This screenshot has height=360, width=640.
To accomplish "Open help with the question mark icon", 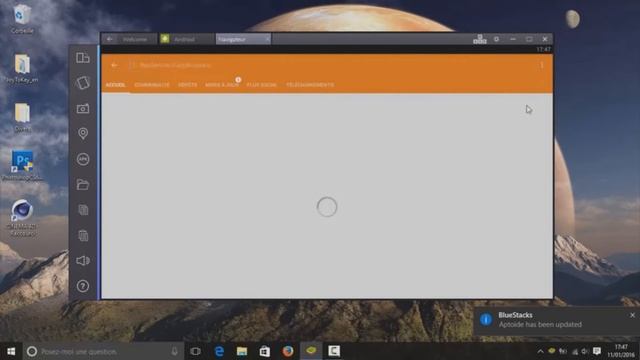I will [x=83, y=286].
